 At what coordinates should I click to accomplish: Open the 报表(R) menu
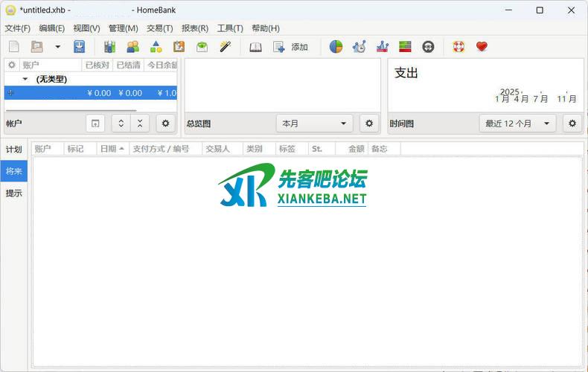coord(195,28)
